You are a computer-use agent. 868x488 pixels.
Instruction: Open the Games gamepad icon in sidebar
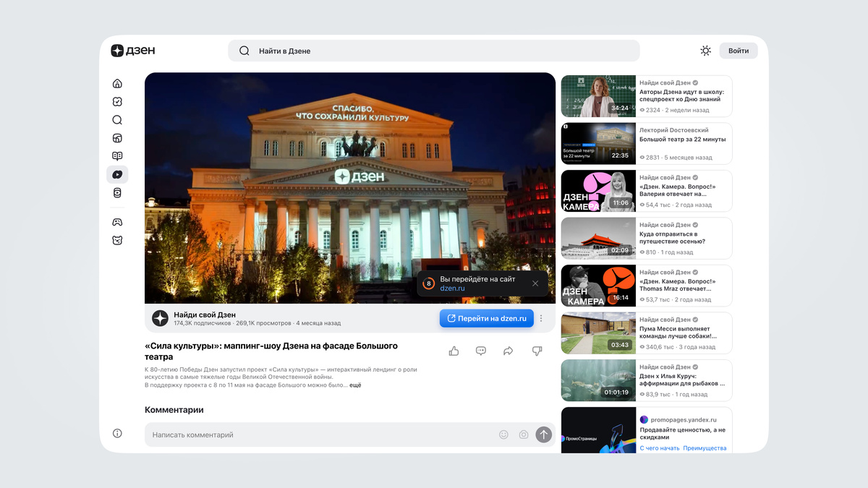tap(117, 222)
